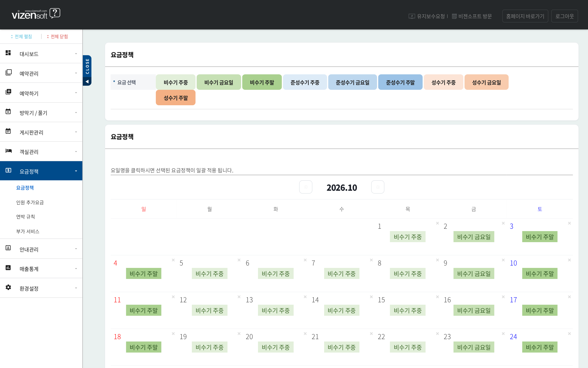
Task: Go to next month in calendar
Action: point(378,187)
